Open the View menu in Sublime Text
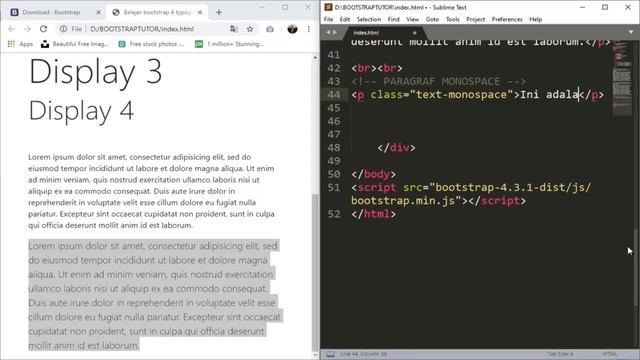This screenshot has width=640, height=360. point(412,19)
